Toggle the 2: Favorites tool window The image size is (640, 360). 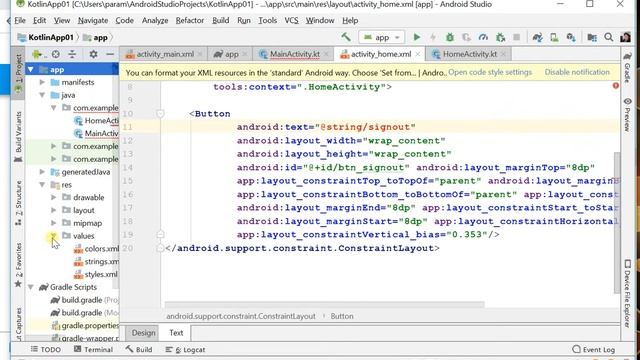click(18, 265)
